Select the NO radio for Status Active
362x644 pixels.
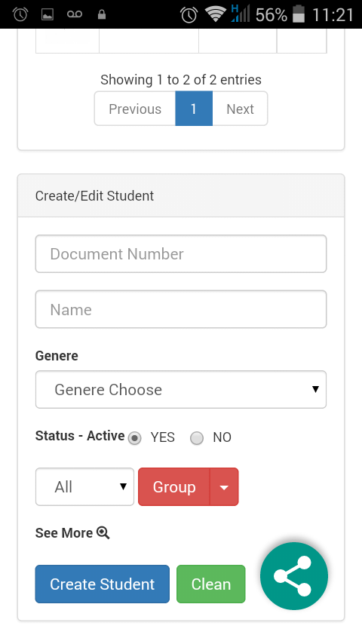tap(197, 438)
